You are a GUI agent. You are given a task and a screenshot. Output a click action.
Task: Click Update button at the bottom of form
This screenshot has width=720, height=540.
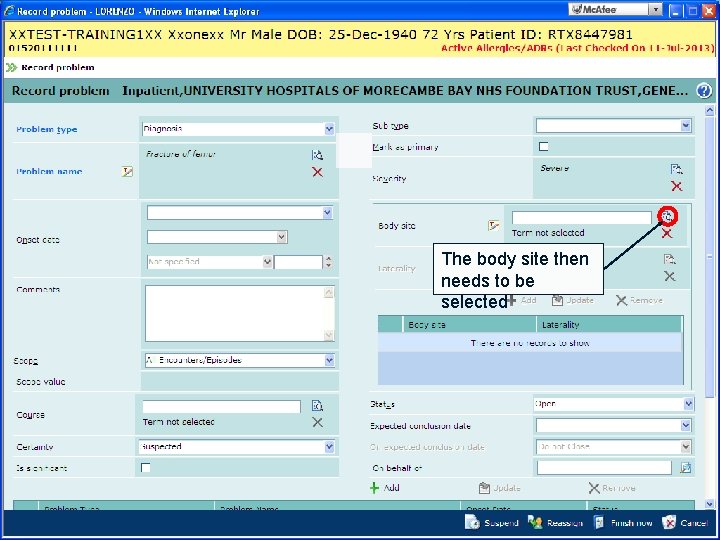tap(500, 488)
